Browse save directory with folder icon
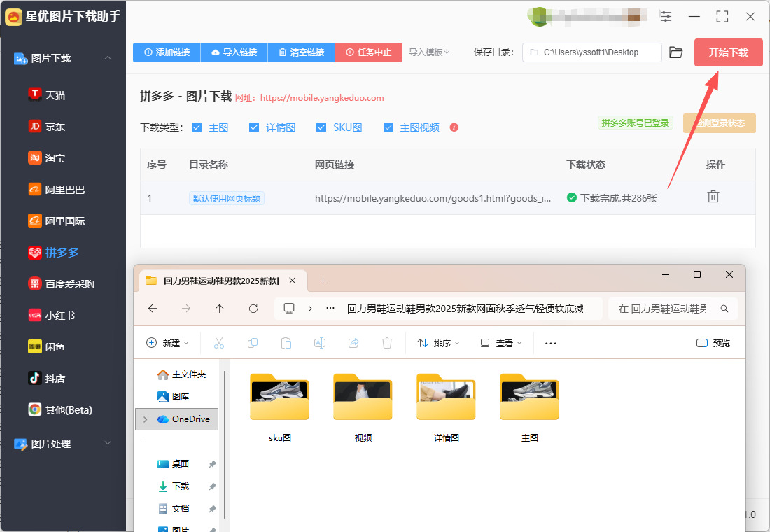770x532 pixels. 675,52
